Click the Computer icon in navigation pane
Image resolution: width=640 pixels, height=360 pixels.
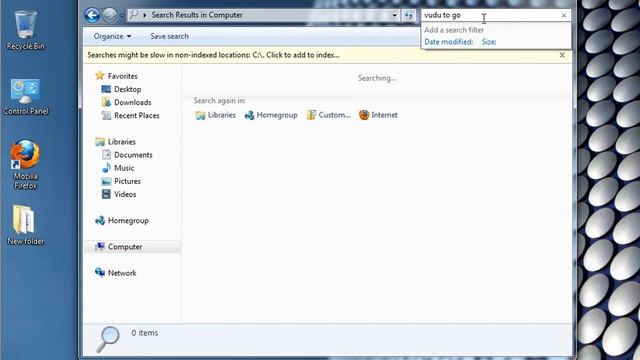tap(100, 247)
